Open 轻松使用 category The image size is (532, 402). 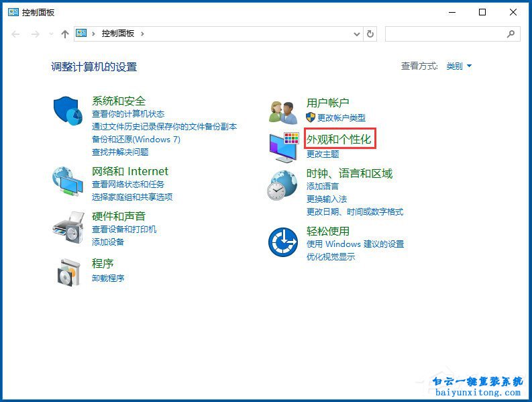click(x=328, y=232)
